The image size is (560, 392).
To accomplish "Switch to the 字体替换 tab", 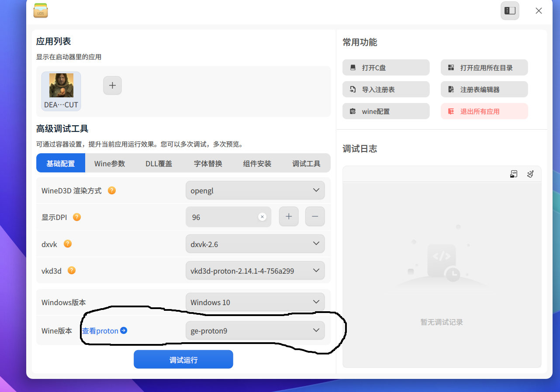I will tap(208, 163).
